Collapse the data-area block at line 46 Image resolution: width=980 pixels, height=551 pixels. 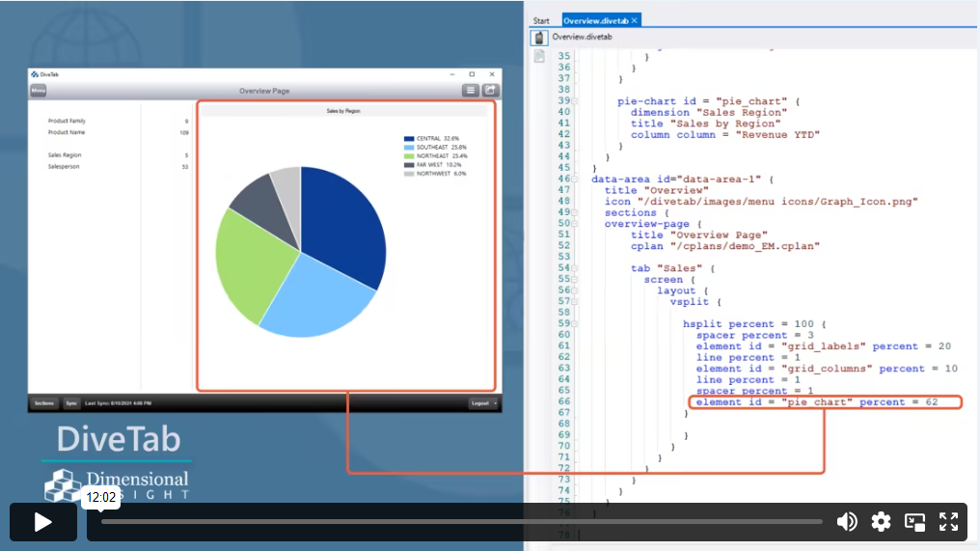coord(574,179)
